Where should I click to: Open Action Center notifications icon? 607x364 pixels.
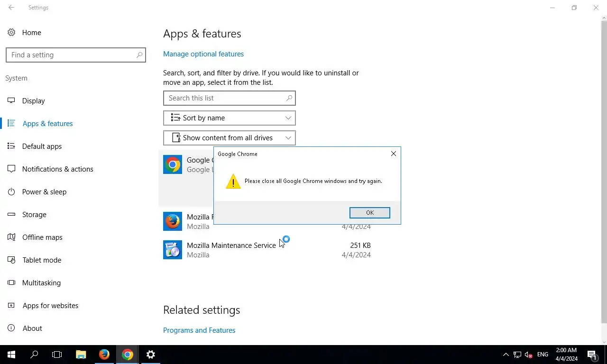pos(591,355)
